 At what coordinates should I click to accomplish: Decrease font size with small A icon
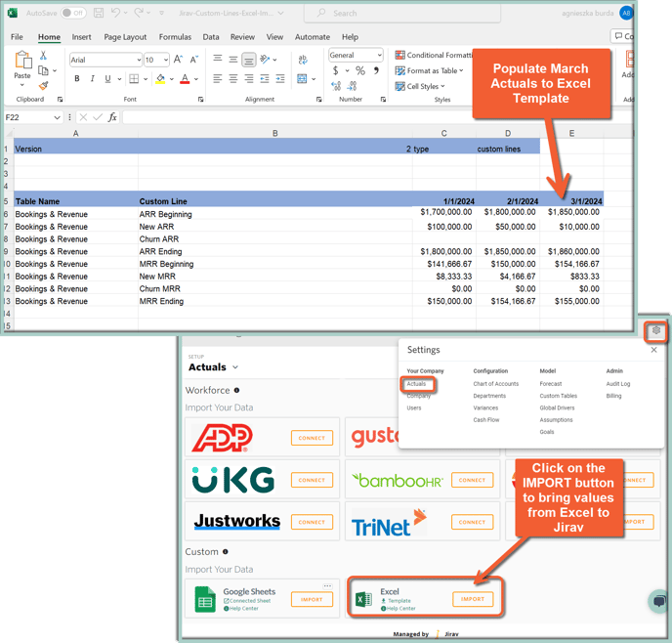[x=193, y=60]
